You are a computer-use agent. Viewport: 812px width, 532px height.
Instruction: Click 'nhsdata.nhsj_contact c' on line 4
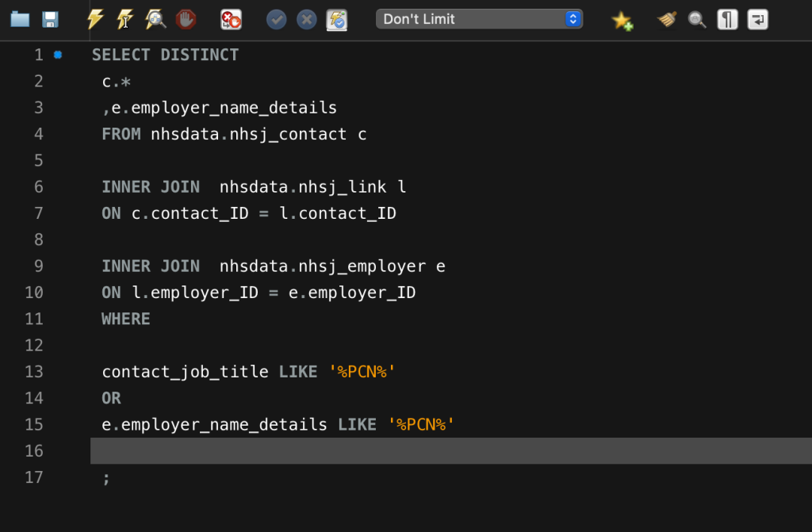point(259,134)
